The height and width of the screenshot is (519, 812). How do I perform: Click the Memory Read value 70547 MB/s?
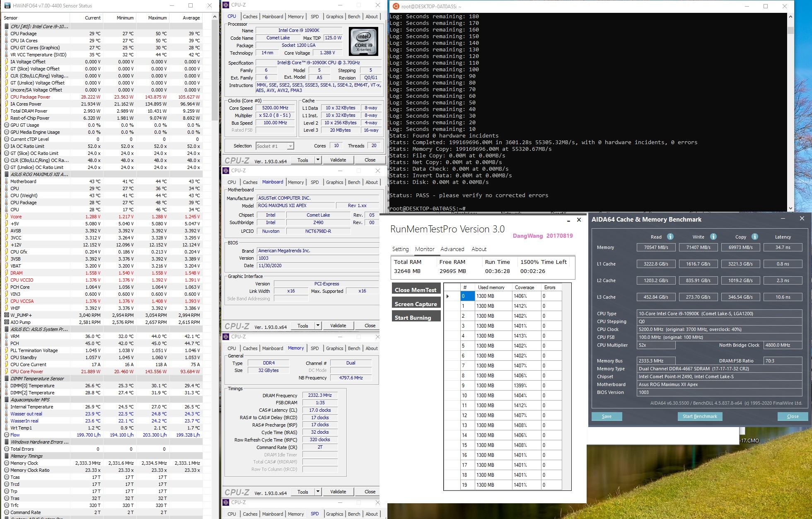(x=656, y=247)
